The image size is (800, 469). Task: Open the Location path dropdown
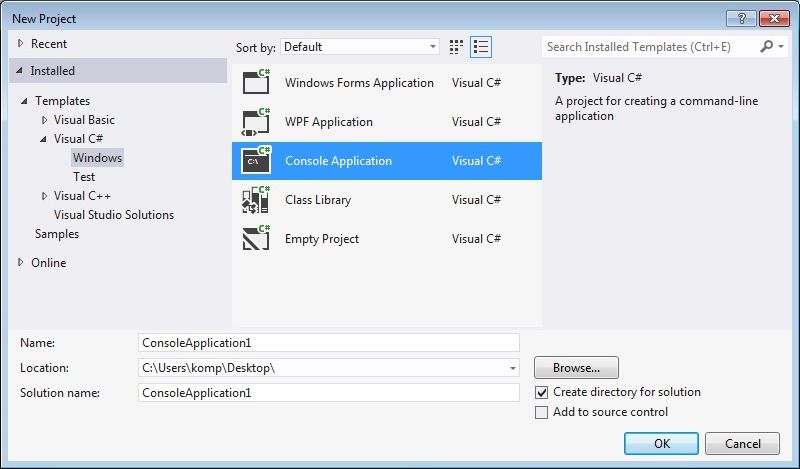pos(513,368)
